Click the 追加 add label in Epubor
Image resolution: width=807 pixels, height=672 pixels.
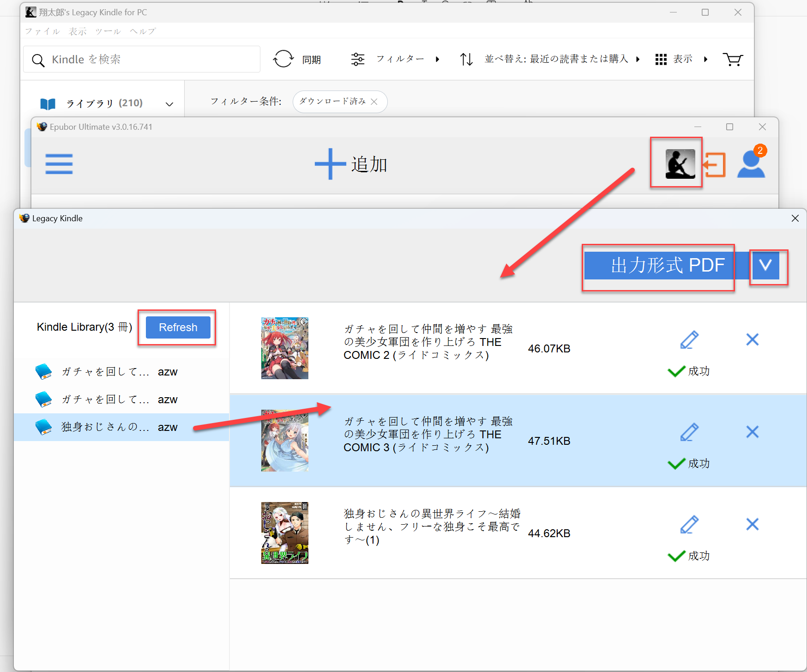[x=369, y=164]
